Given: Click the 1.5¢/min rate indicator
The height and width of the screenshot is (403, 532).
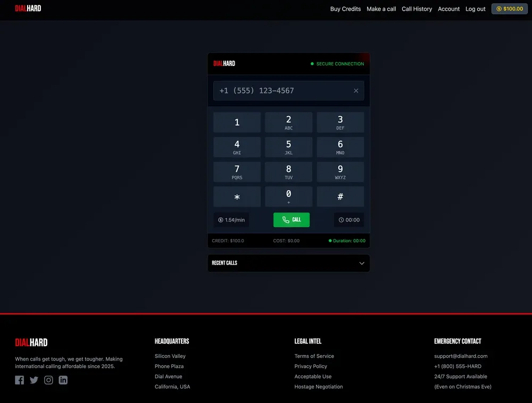Looking at the screenshot, I should coord(231,220).
